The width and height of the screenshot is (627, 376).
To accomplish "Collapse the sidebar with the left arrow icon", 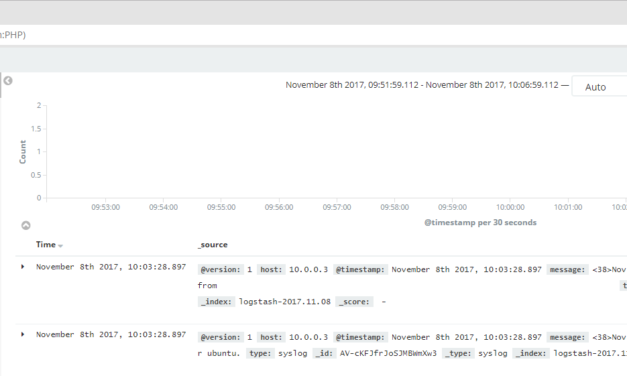I will (x=8, y=81).
